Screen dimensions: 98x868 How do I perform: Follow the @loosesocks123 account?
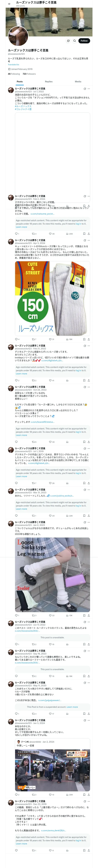84,41
